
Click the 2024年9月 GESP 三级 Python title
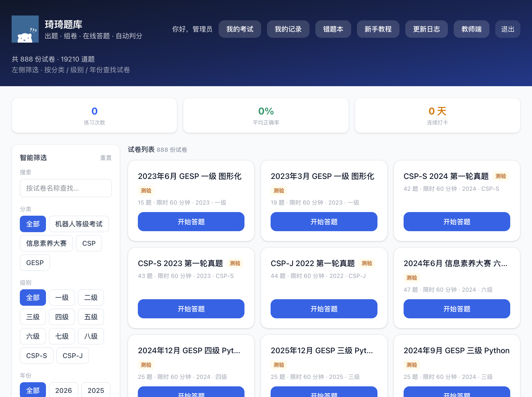[457, 351]
